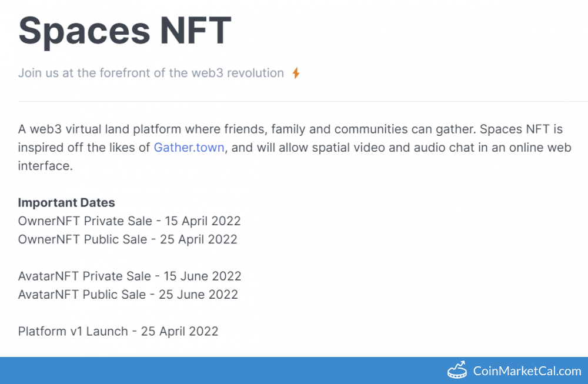Click the OwnerNFT Public Sale label
Viewport: 588px width, 384px height.
pos(82,239)
